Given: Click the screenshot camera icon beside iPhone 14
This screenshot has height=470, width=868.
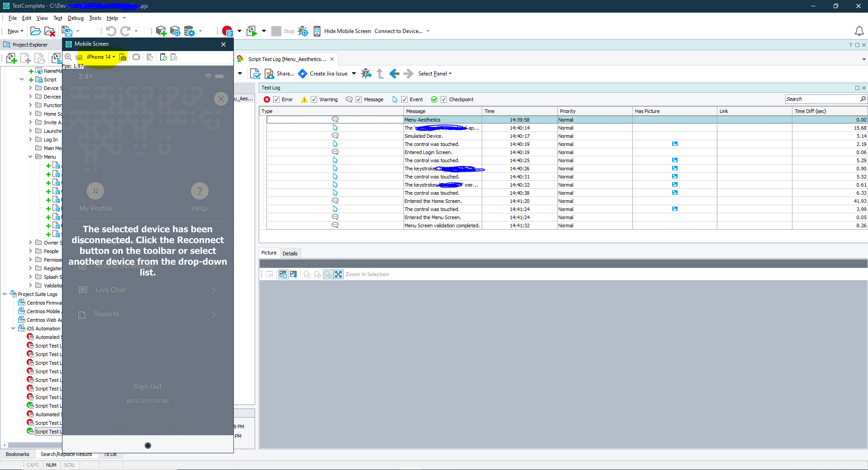Looking at the screenshot, I should (x=123, y=57).
